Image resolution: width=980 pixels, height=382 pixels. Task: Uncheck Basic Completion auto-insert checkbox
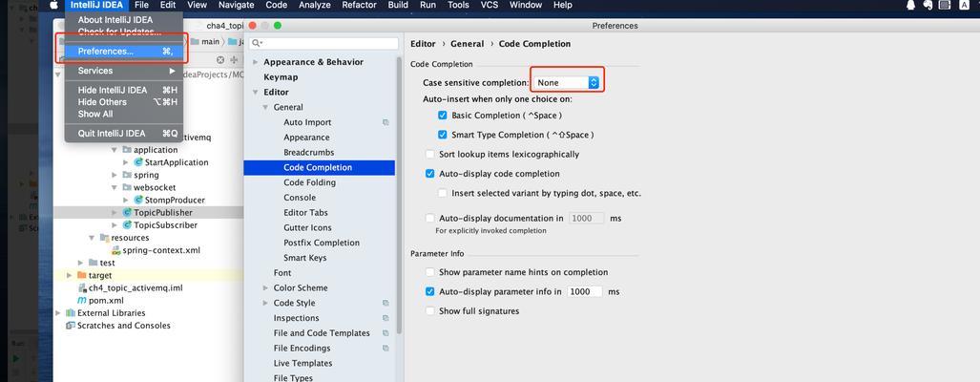[x=443, y=116]
